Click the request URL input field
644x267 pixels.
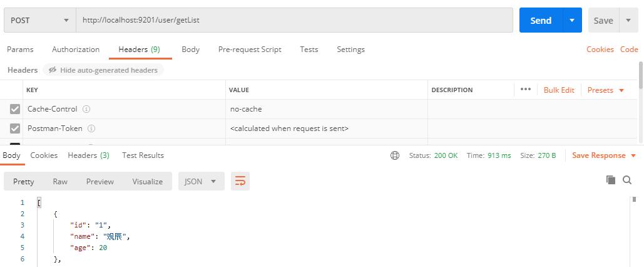click(294, 20)
